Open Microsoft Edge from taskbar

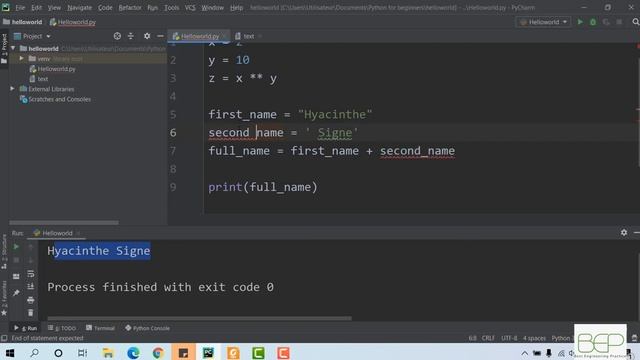point(133,353)
